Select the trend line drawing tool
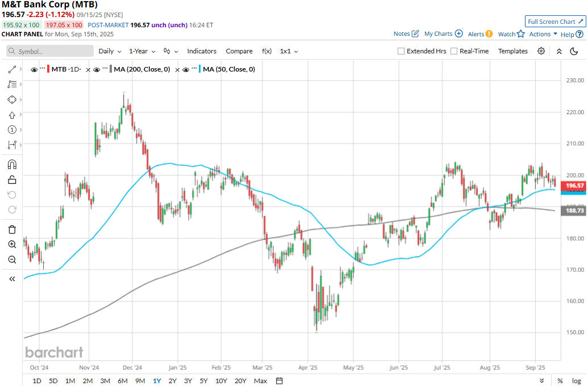The image size is (588, 386). coord(12,69)
